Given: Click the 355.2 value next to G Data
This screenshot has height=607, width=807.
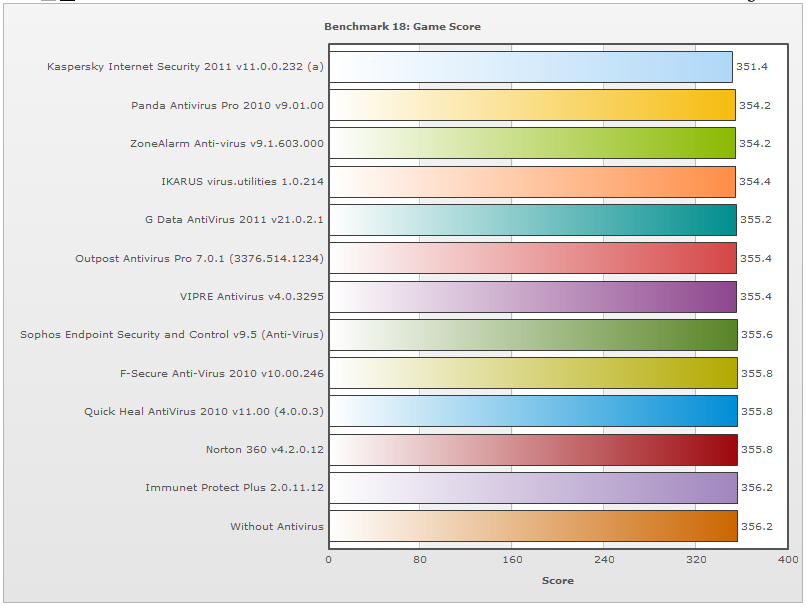Looking at the screenshot, I should [x=756, y=220].
